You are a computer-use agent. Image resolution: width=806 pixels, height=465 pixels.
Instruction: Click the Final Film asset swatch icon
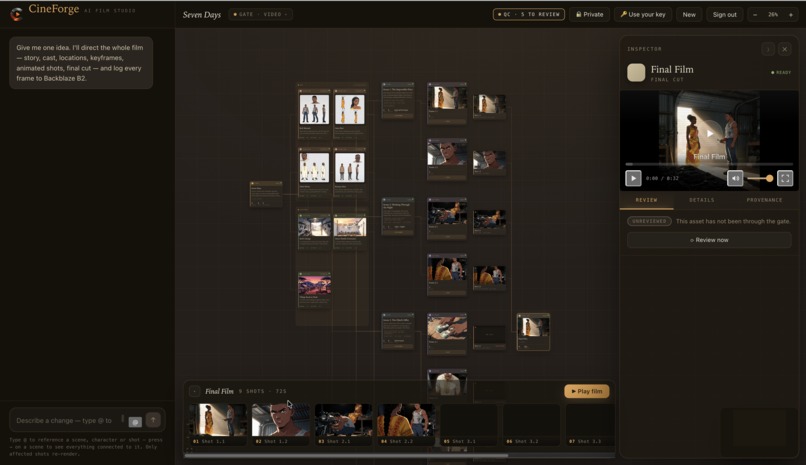[636, 72]
